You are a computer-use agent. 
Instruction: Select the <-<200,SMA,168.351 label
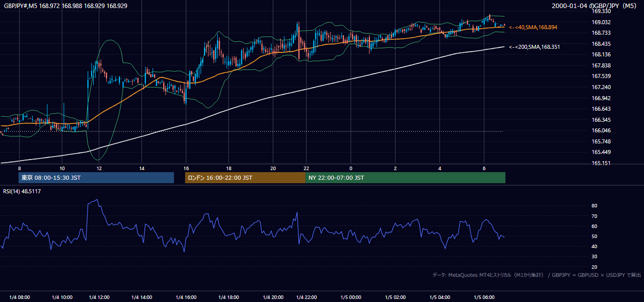click(534, 47)
